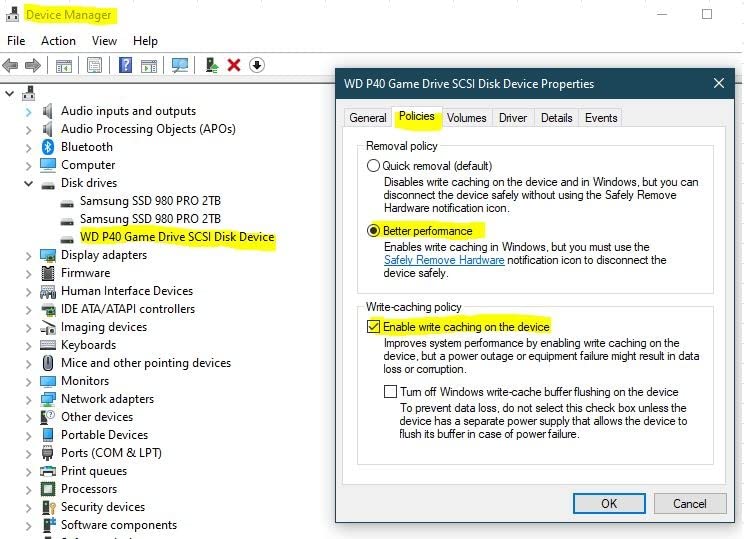Switch to the Details tab
Screen dimensions: 744x539
coord(557,118)
